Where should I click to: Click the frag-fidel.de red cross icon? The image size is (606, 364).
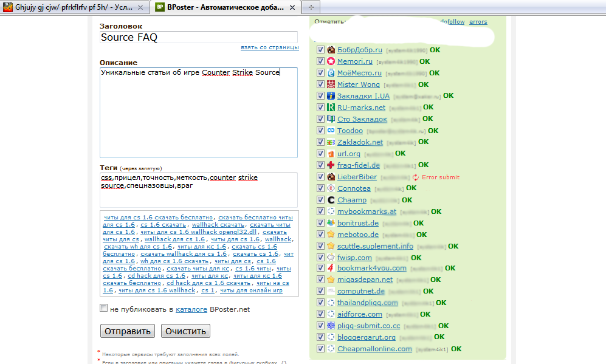[331, 165]
